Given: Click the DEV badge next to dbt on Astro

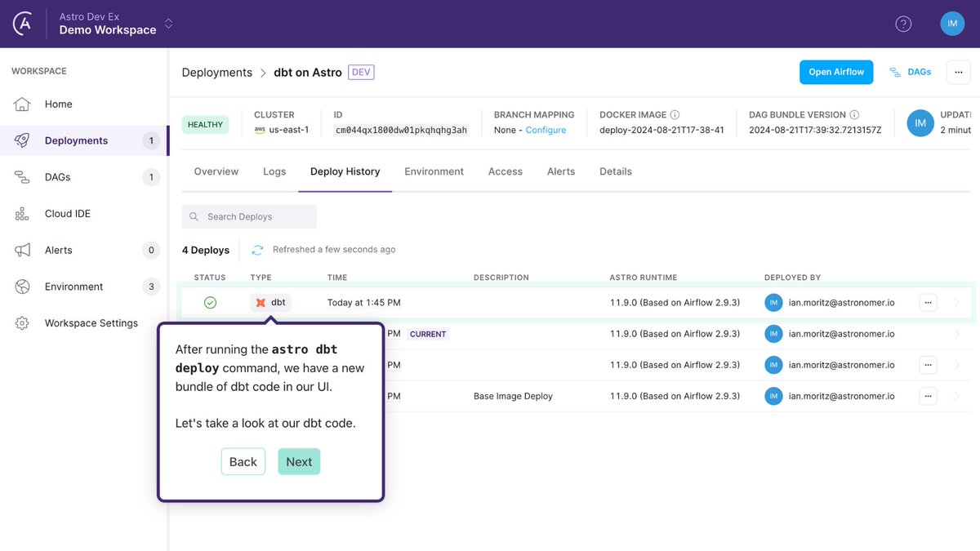Looking at the screenshot, I should tap(361, 73).
